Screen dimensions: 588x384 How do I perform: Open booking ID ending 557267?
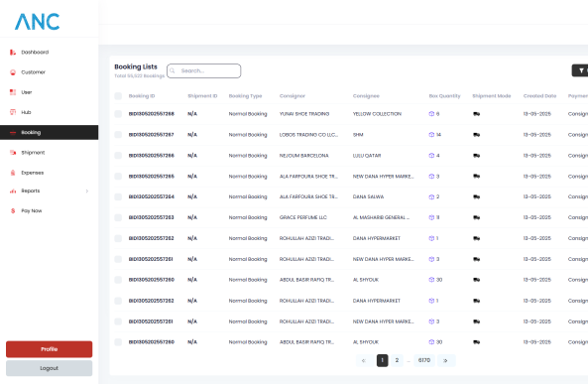pyautogui.click(x=152, y=134)
